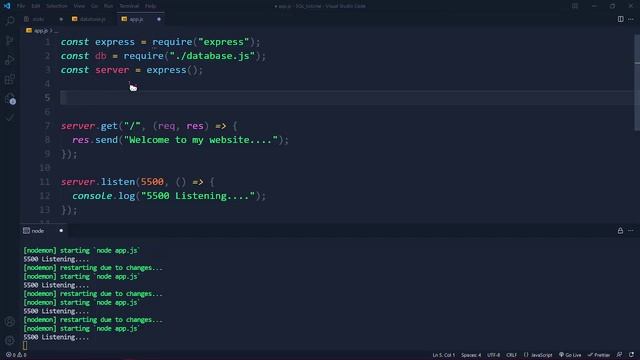Open the Run and Debug view
The width and height of the screenshot is (640, 360).
point(10,60)
